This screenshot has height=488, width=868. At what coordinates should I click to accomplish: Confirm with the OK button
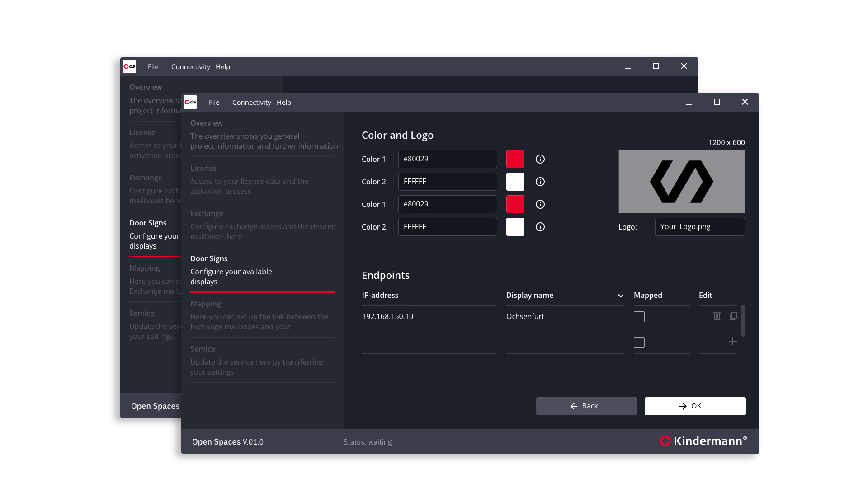(695, 406)
